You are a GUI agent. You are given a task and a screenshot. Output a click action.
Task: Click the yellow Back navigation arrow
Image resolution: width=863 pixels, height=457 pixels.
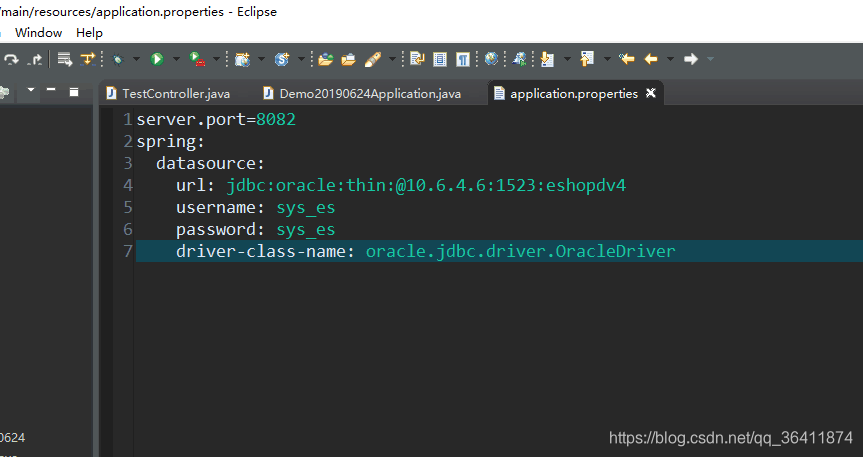pos(651,59)
